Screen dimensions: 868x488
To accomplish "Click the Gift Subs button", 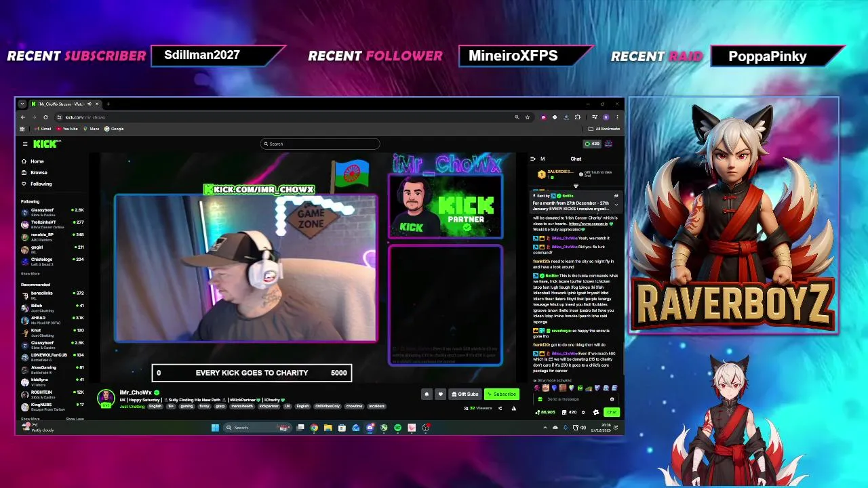I will [465, 394].
